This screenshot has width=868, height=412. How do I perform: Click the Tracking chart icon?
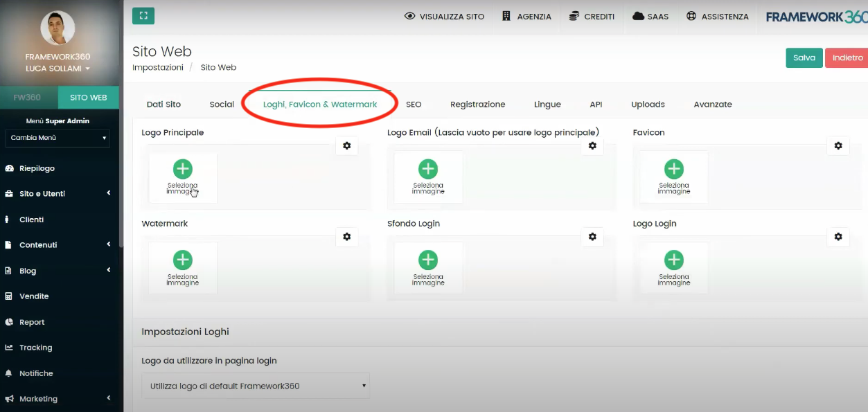(x=9, y=348)
